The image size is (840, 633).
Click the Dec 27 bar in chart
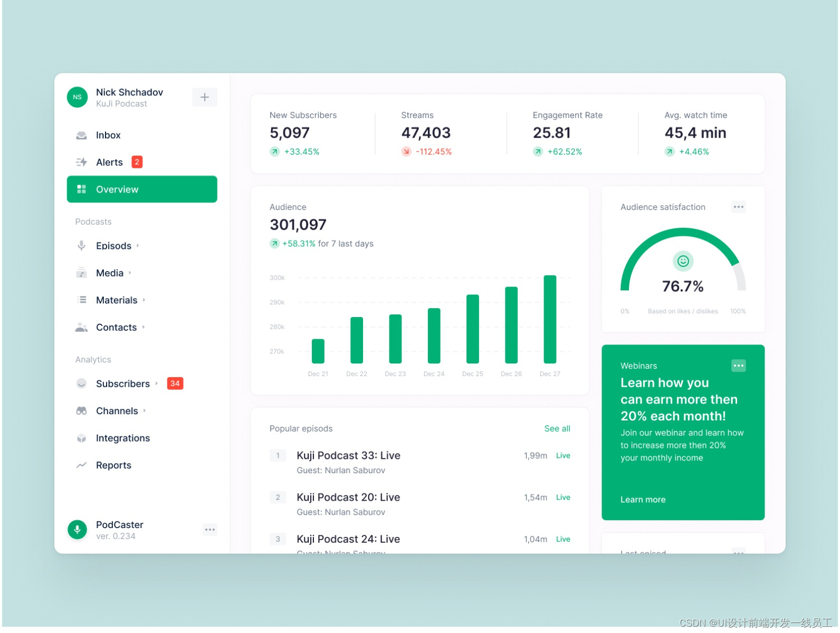(550, 320)
